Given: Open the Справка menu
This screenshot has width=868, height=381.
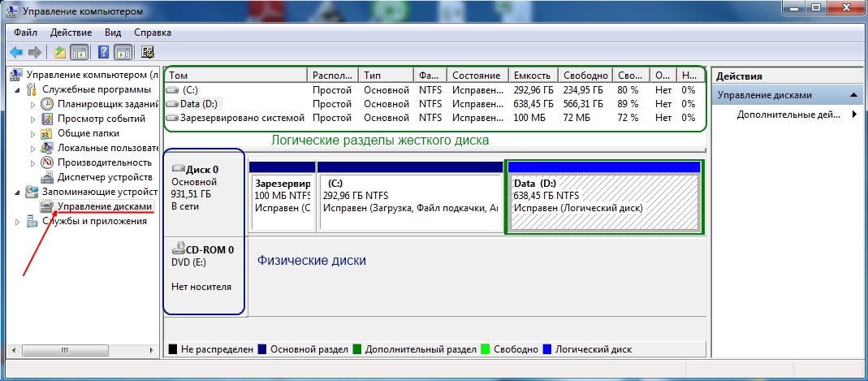Looking at the screenshot, I should (152, 32).
